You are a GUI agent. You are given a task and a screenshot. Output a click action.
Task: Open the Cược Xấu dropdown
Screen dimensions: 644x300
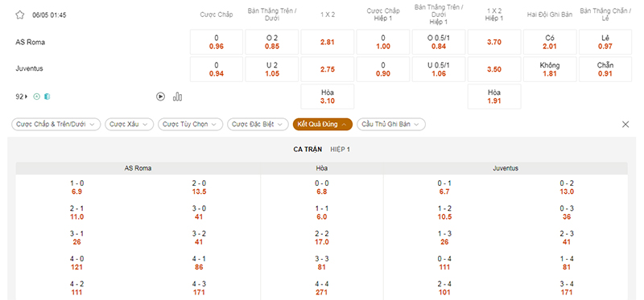pyautogui.click(x=130, y=125)
